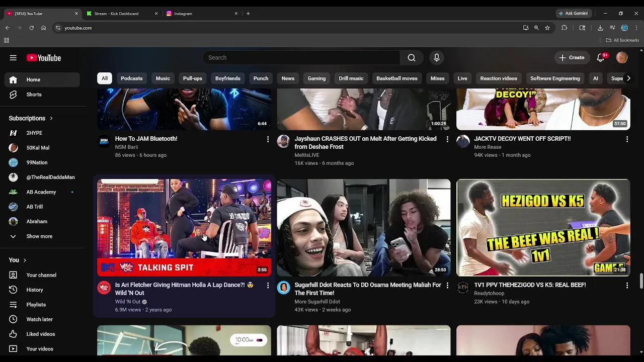The image size is (644, 362).
Task: Open more options for JACKTV DECOY video
Action: coord(627,139)
